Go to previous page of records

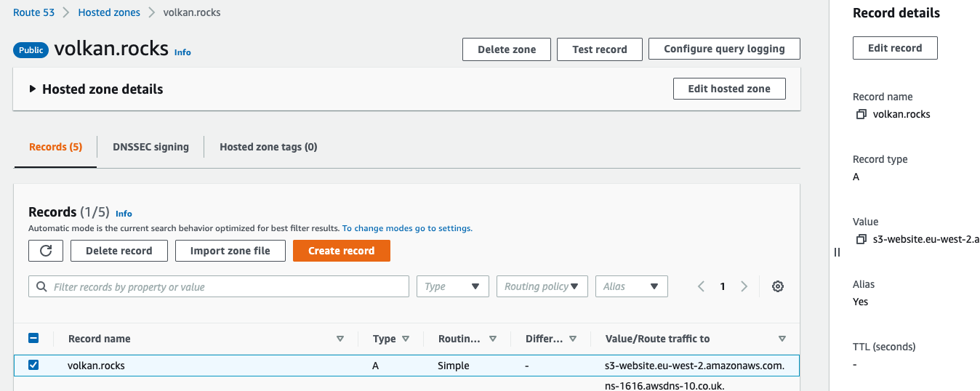701,286
